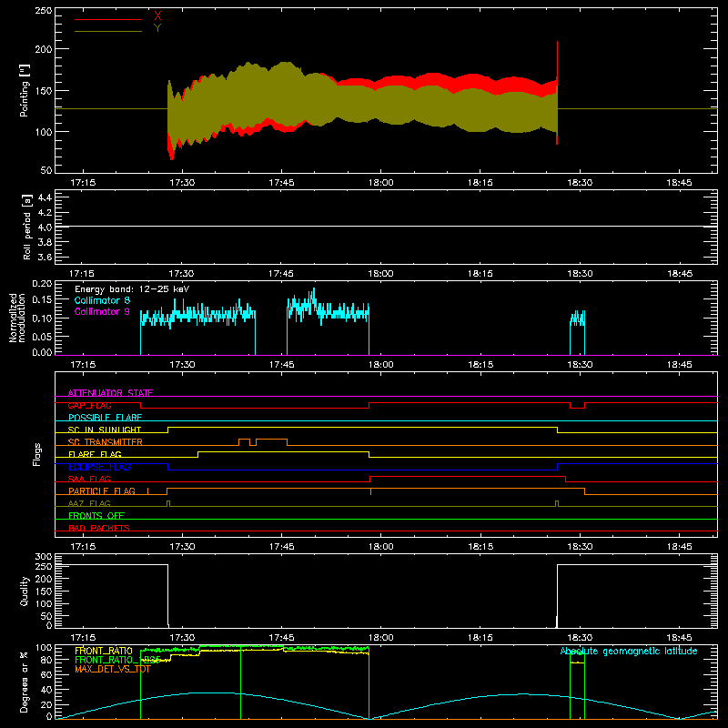Image resolution: width=728 pixels, height=728 pixels.
Task: Click 18:00 time label under Flags plot
Action: (x=380, y=547)
